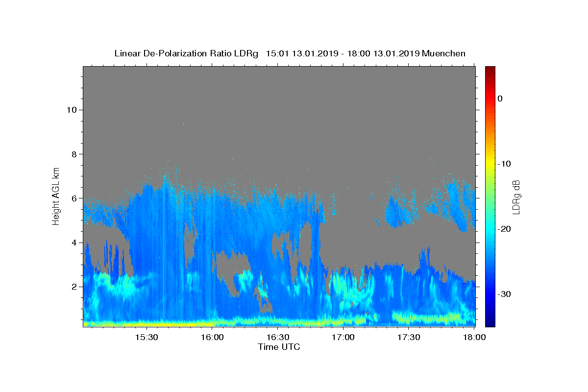
Task: Click the height tick label 2
Action: pos(73,287)
